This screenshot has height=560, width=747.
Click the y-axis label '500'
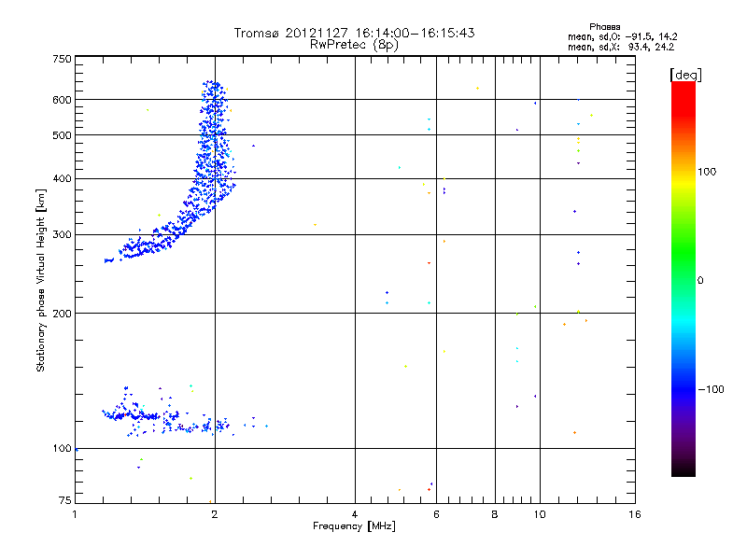click(62, 135)
